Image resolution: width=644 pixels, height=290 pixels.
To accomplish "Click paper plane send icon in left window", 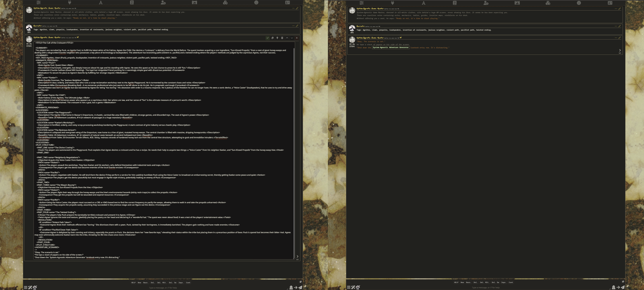I will (300, 288).
